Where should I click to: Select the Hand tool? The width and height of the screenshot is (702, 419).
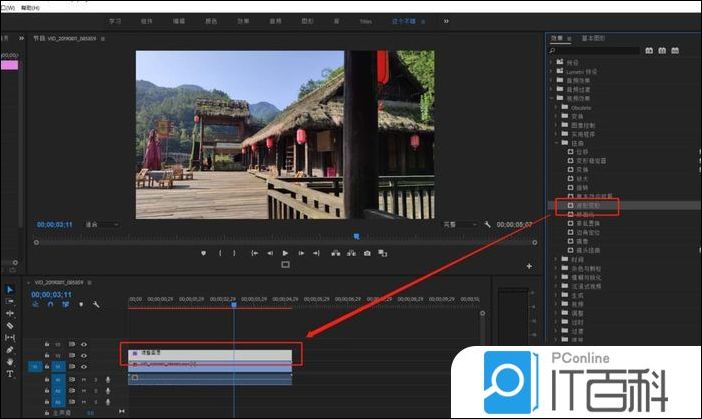coord(10,361)
